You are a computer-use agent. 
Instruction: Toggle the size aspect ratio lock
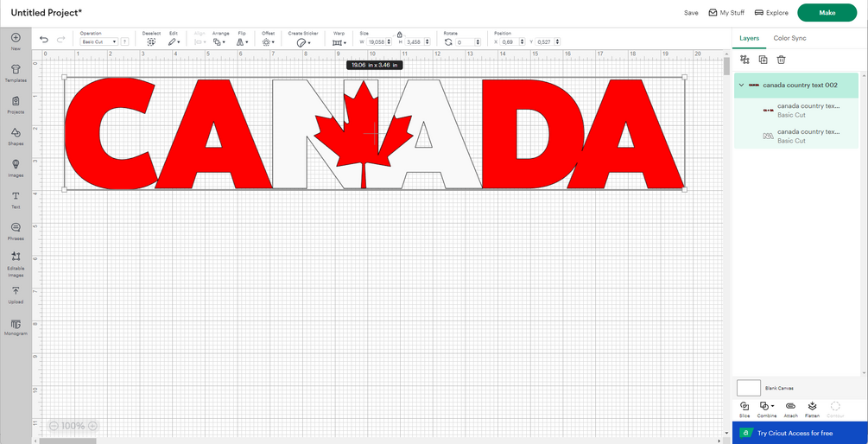click(x=400, y=35)
